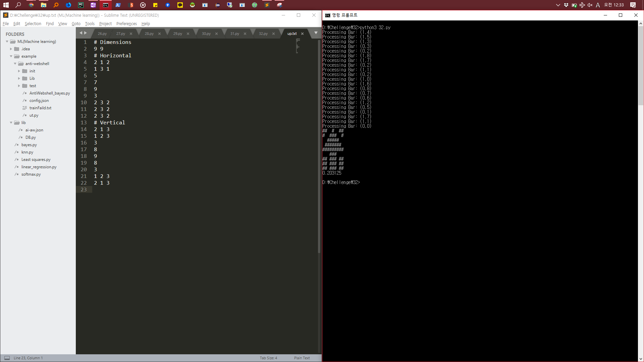This screenshot has height=362, width=644.
Task: Open the notification action center
Action: [x=633, y=5]
